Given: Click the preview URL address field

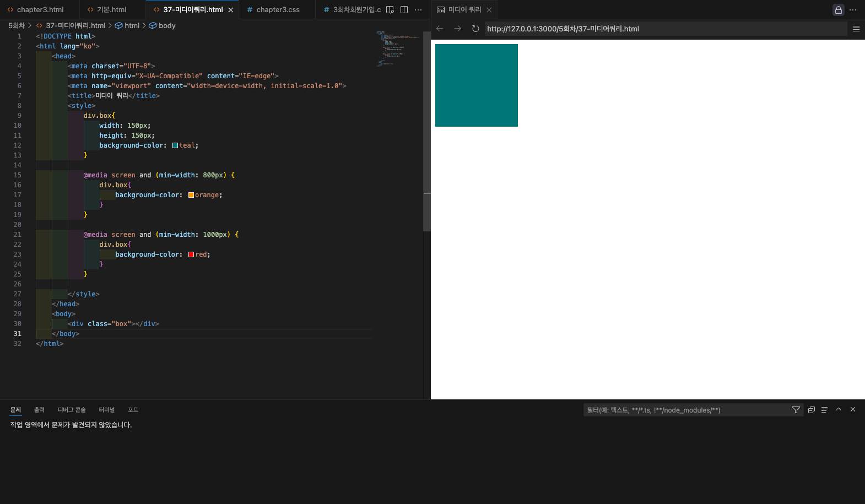Looking at the screenshot, I should tap(666, 29).
